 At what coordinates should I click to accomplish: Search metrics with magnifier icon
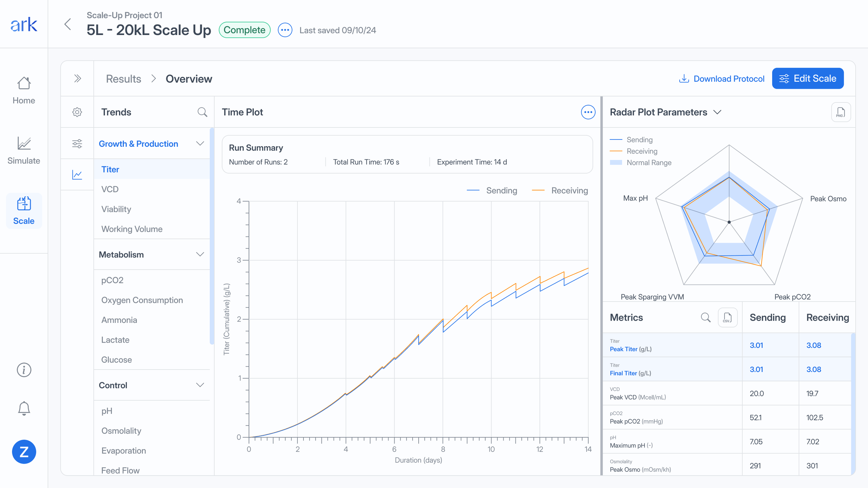(x=706, y=317)
